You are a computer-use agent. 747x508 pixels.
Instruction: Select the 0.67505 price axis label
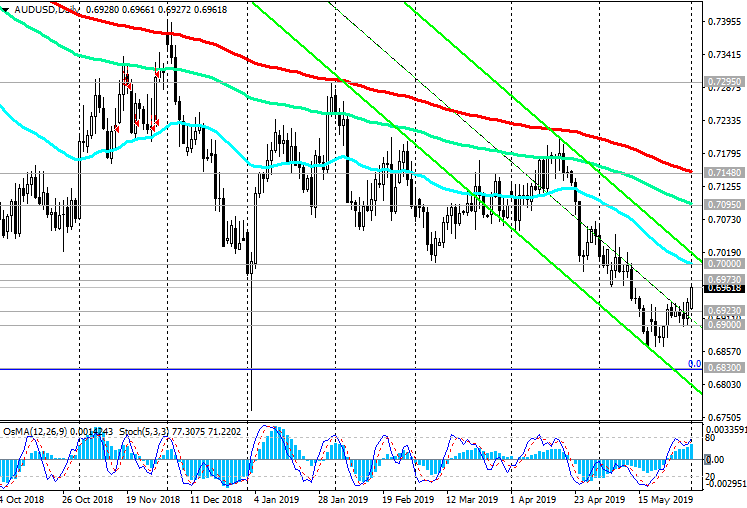click(724, 417)
